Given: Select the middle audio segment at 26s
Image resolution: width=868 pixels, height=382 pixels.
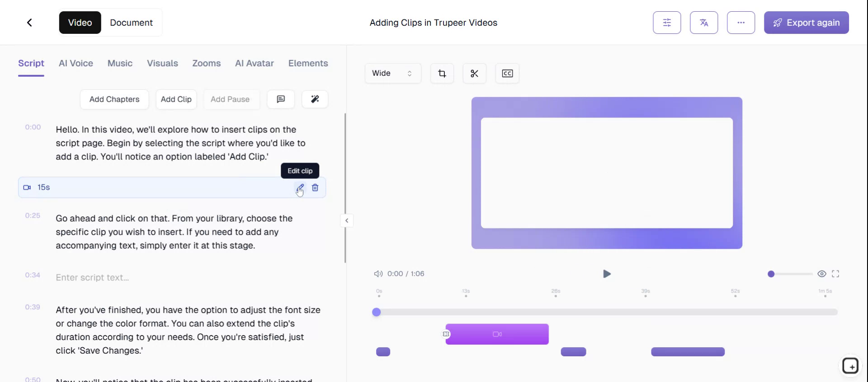Looking at the screenshot, I should [573, 352].
